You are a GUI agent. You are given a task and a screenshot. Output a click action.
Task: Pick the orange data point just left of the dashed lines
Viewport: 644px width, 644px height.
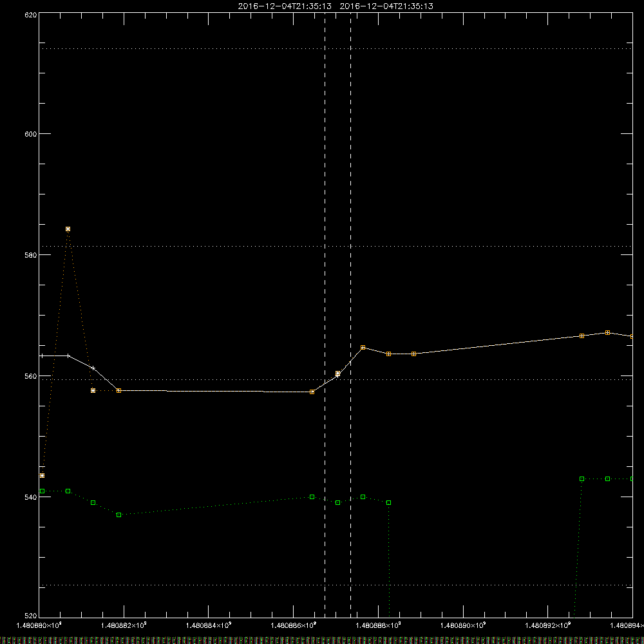coord(312,392)
